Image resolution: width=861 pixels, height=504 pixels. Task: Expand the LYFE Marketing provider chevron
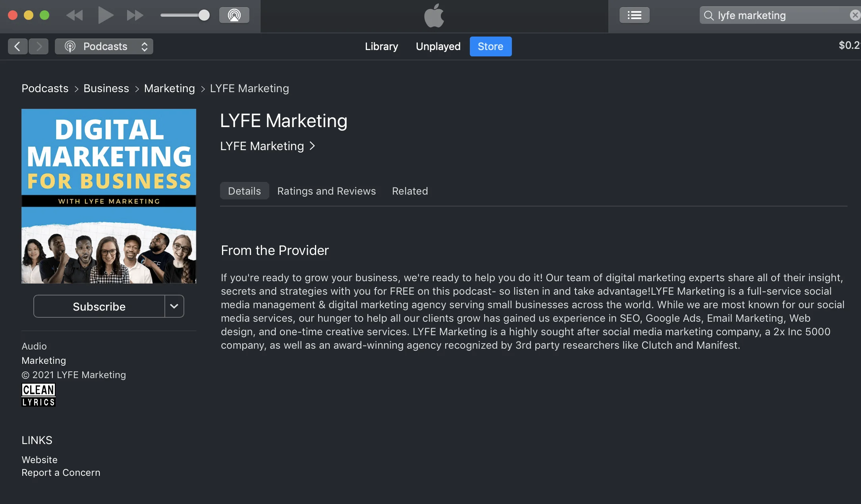click(x=312, y=146)
